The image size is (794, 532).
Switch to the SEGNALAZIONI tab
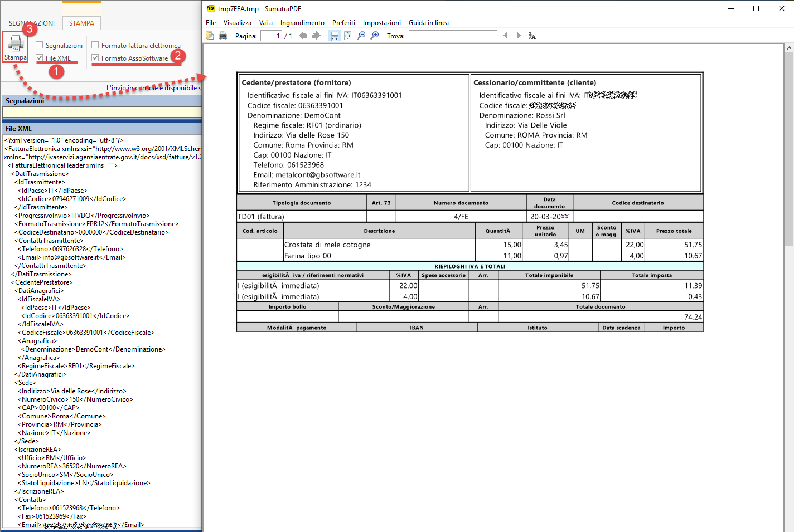pyautogui.click(x=32, y=23)
